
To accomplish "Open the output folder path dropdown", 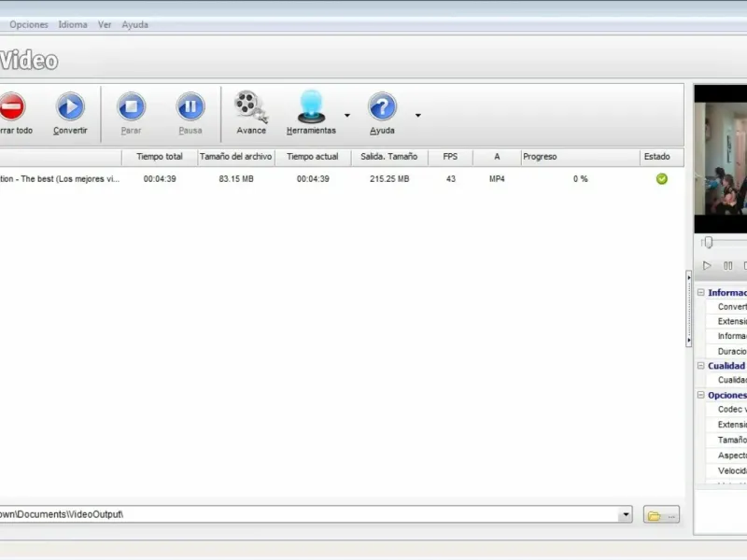I will pyautogui.click(x=626, y=514).
